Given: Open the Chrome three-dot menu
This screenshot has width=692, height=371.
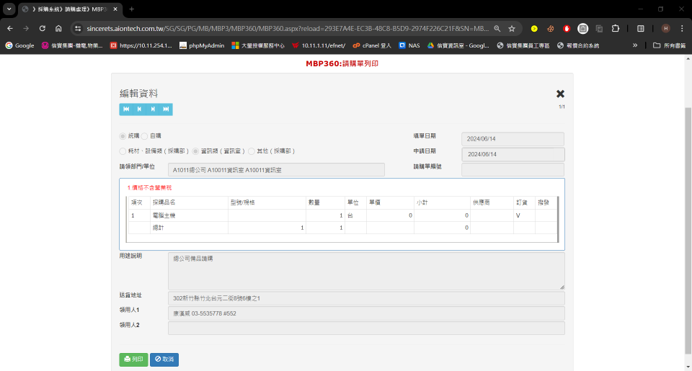Looking at the screenshot, I should pos(682,28).
